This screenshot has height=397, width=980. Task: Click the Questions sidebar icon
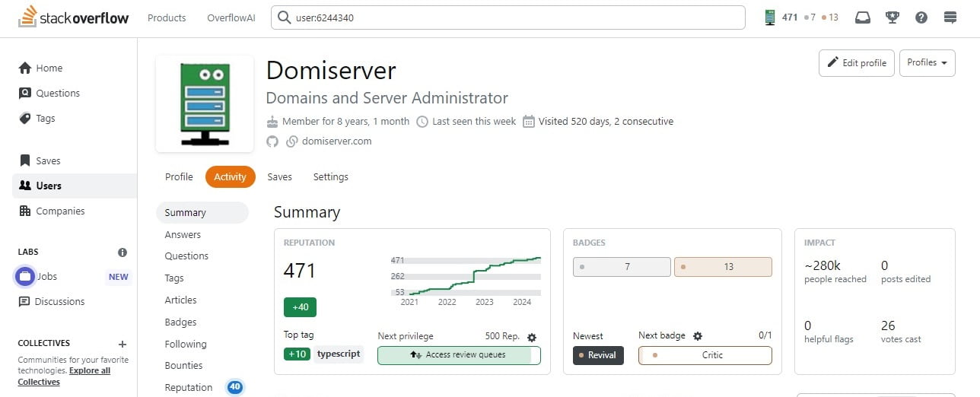click(x=25, y=93)
